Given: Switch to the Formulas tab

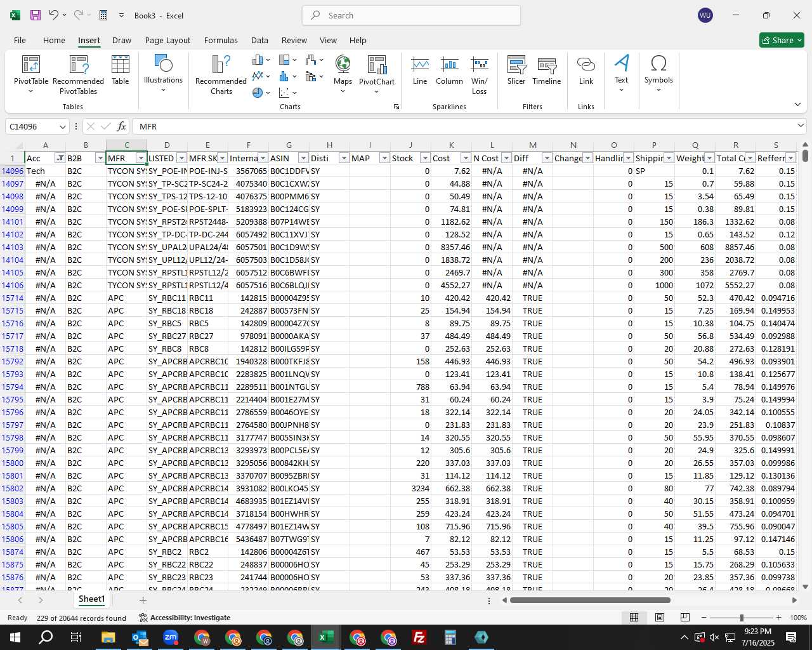Looking at the screenshot, I should (221, 40).
